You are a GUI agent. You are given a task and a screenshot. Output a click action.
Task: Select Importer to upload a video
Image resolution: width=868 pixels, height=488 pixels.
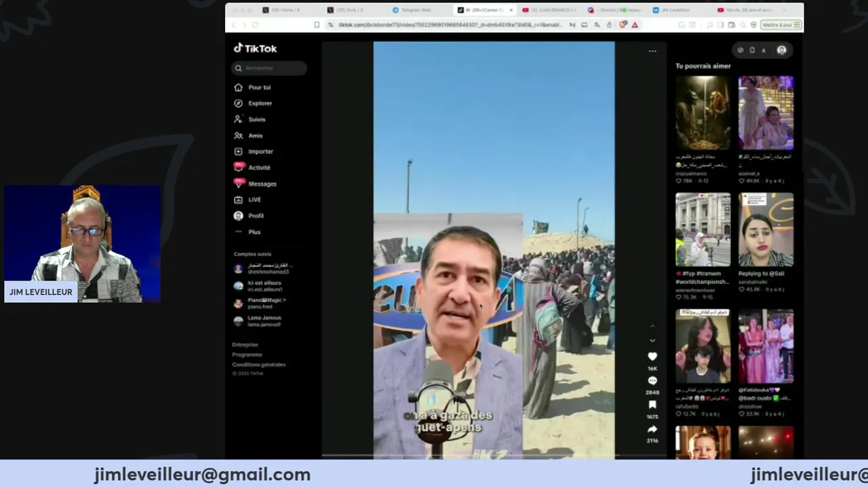tap(254, 151)
